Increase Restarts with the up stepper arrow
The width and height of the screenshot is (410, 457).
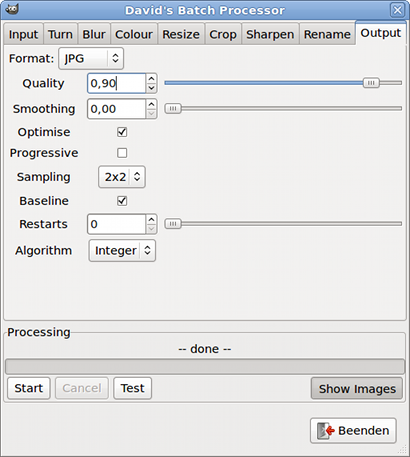pos(151,220)
